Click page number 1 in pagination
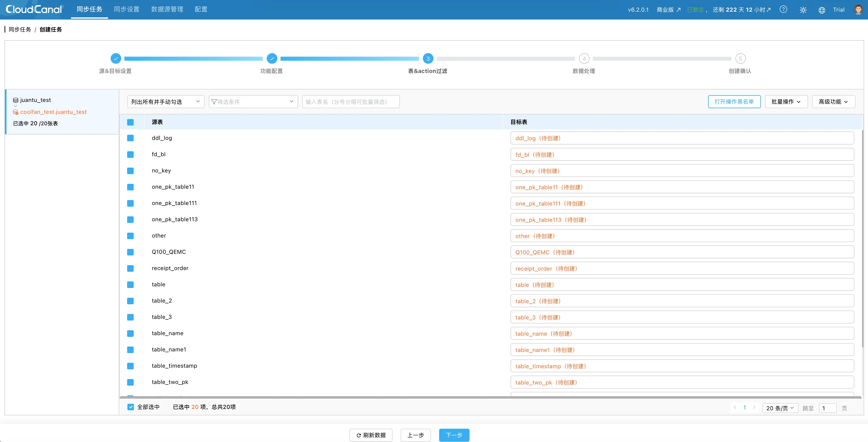 (x=745, y=407)
